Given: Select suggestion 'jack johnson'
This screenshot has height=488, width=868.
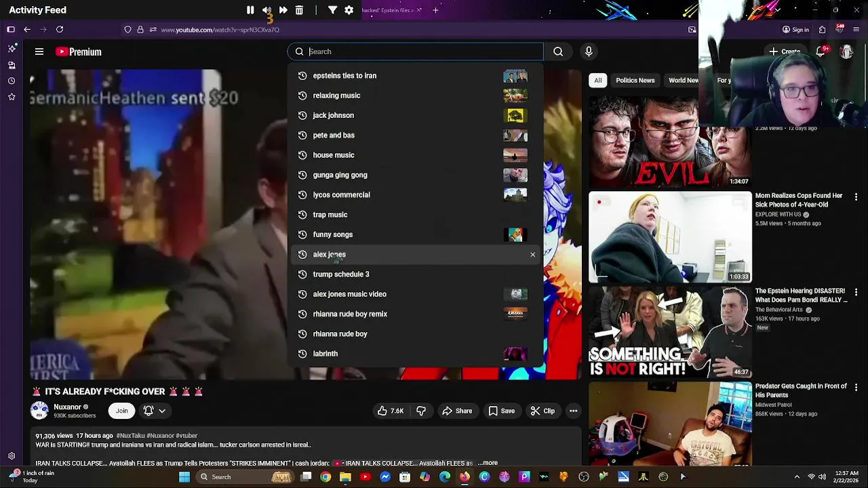Looking at the screenshot, I should (x=415, y=115).
